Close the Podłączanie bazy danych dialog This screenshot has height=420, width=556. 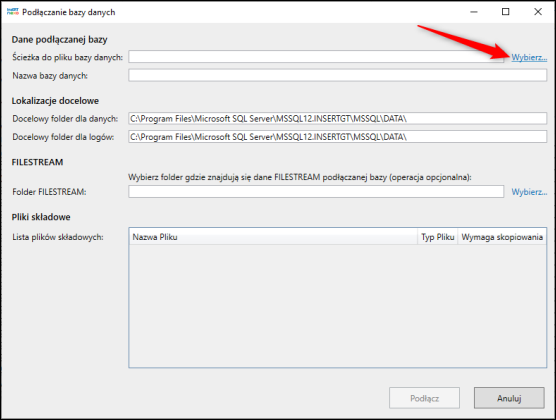[538, 12]
